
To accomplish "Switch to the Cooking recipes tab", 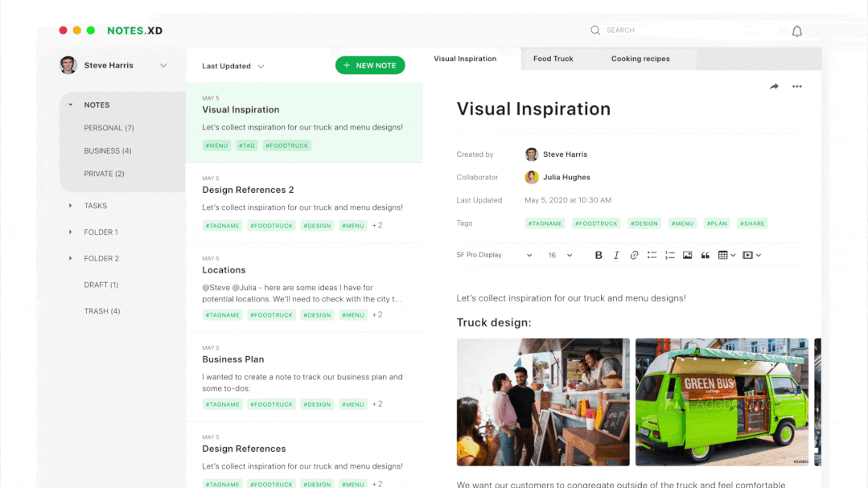I will click(x=640, y=59).
